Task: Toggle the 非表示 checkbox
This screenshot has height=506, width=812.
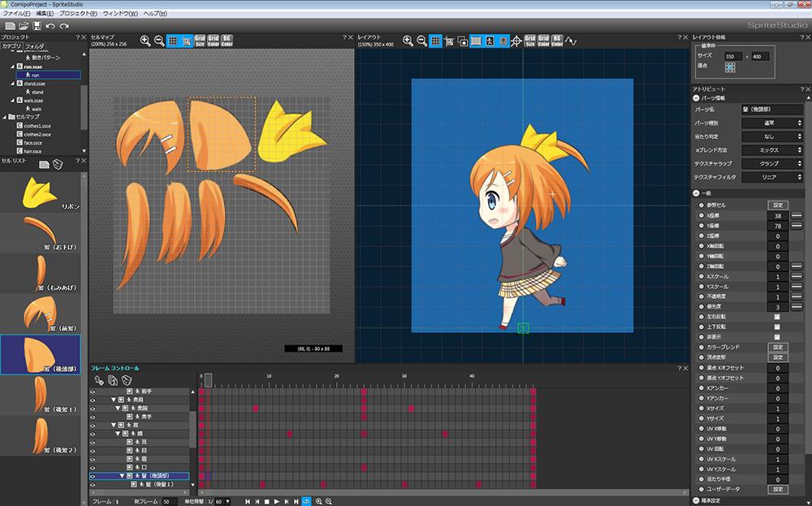Action: (x=777, y=336)
